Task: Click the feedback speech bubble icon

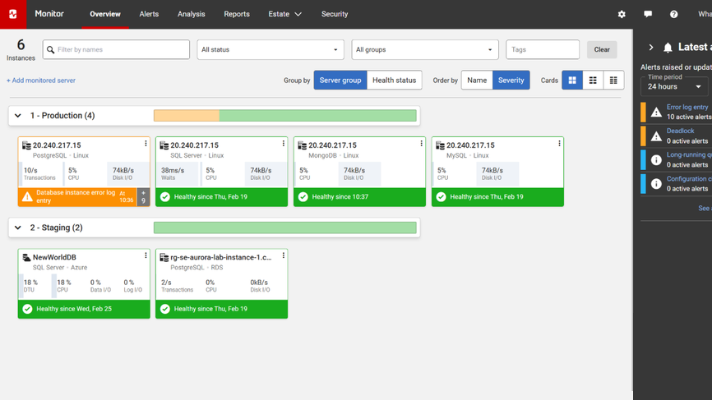Action: (648, 15)
